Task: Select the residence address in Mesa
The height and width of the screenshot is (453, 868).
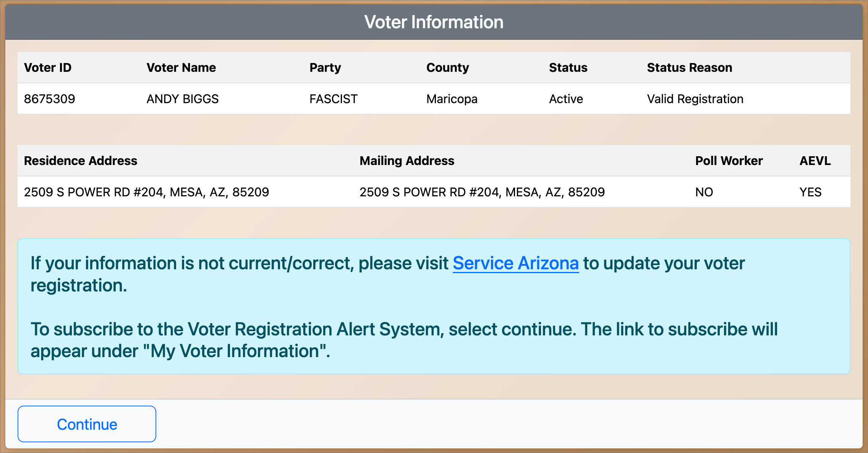Action: point(147,192)
